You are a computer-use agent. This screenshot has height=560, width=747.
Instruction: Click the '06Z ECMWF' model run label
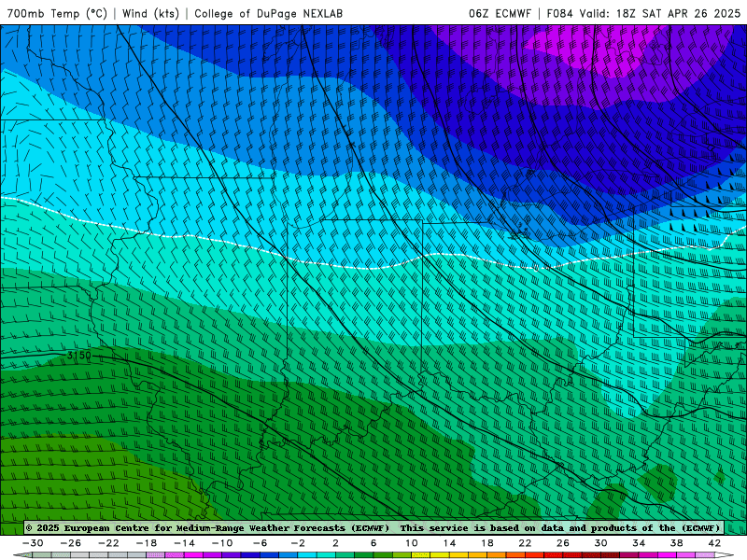click(x=500, y=13)
